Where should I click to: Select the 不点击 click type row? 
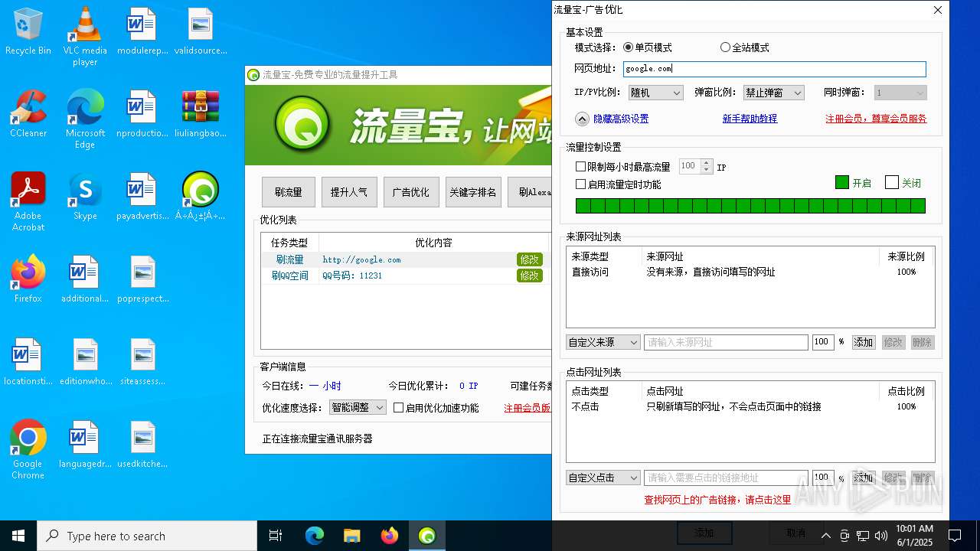tap(750, 406)
